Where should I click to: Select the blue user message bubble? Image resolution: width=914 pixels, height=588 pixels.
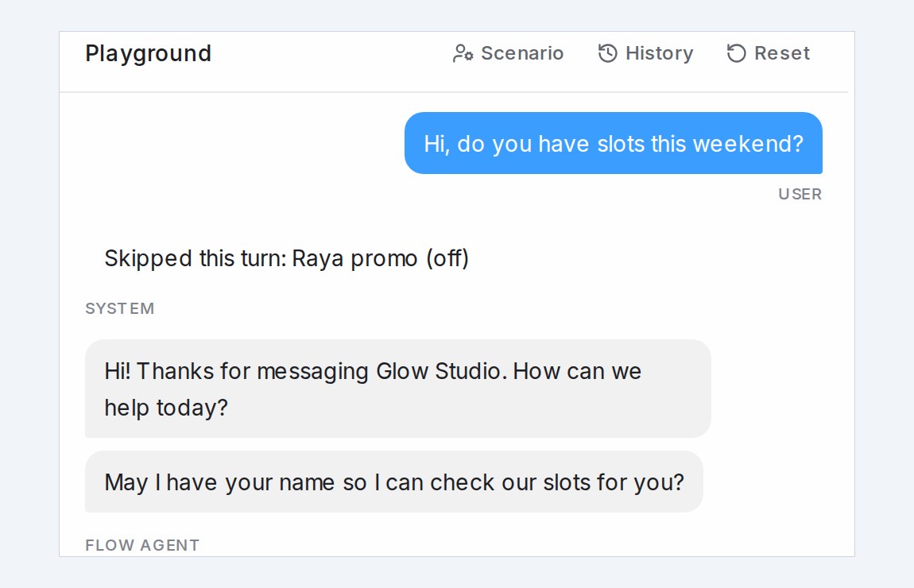614,143
